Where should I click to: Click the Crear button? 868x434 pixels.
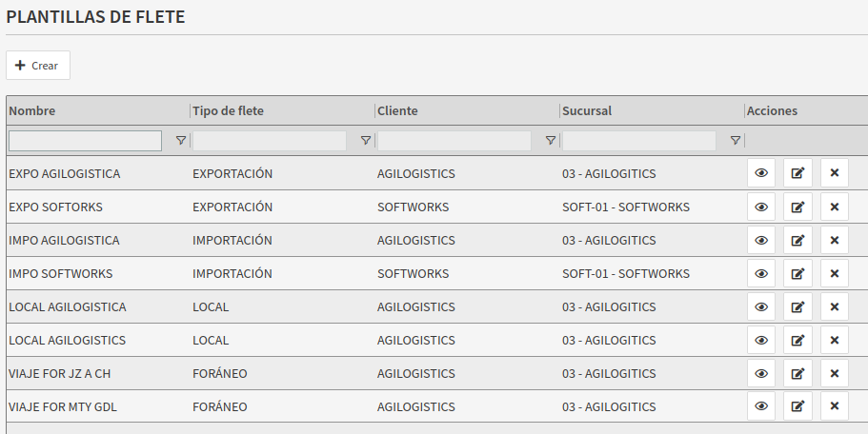38,66
